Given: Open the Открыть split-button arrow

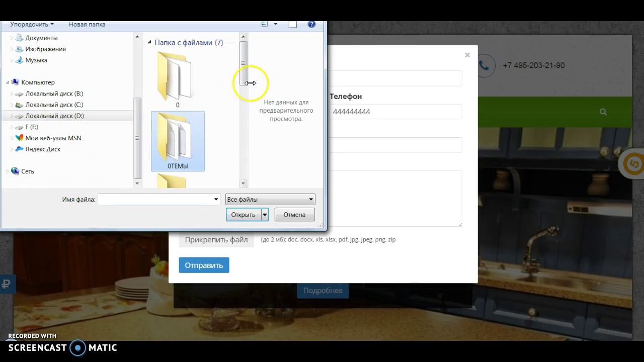Looking at the screenshot, I should click(x=265, y=215).
